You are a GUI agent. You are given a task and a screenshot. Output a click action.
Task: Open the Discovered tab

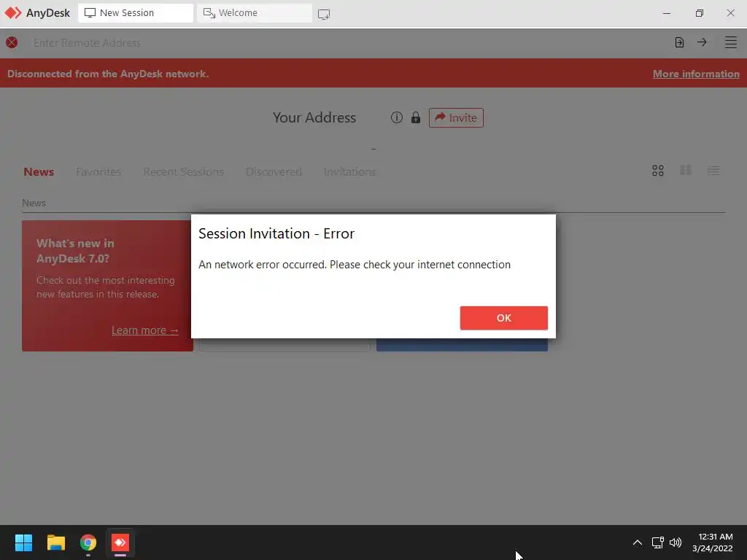point(274,172)
